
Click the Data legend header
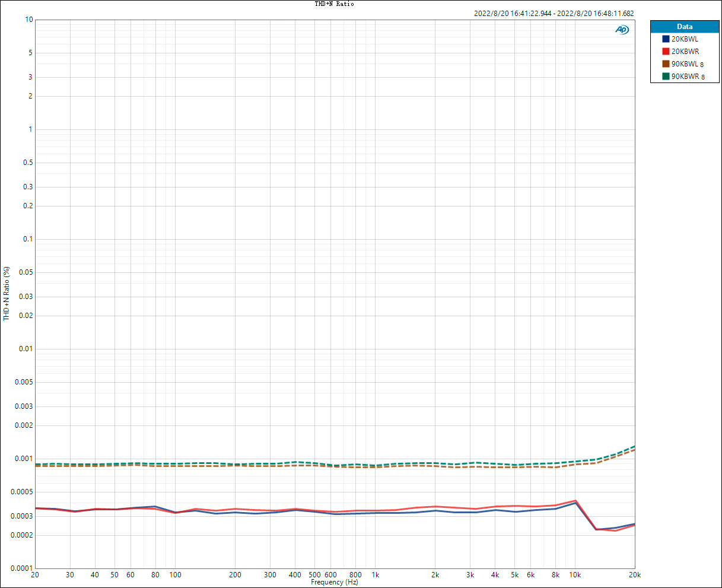(685, 27)
